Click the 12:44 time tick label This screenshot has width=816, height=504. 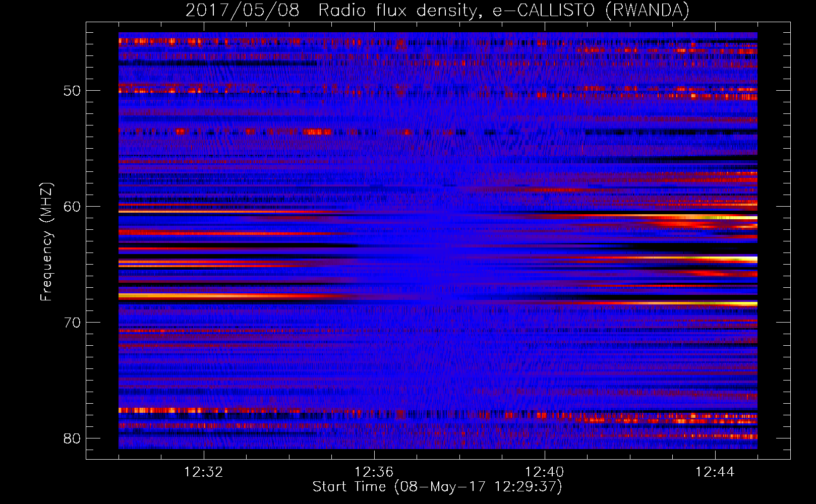[715, 472]
